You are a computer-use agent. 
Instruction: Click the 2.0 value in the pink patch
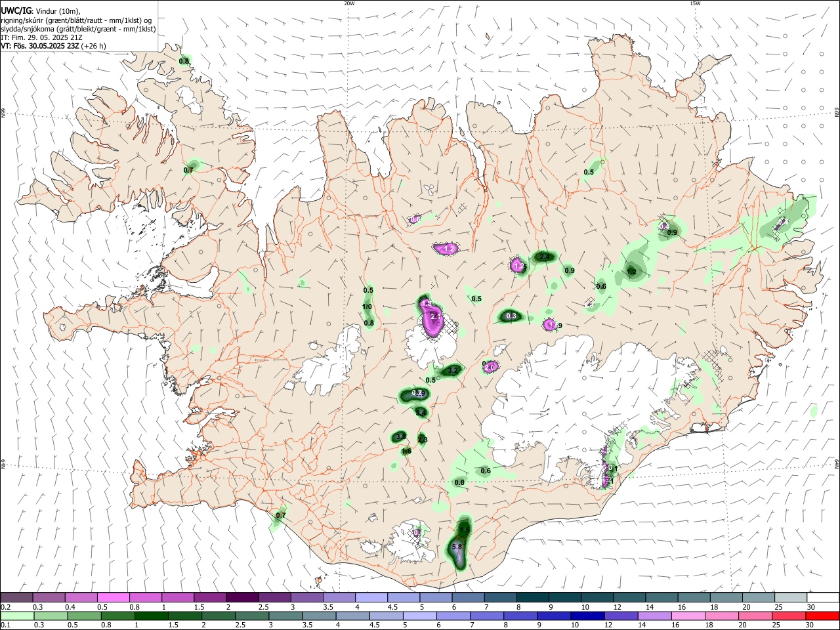click(490, 367)
